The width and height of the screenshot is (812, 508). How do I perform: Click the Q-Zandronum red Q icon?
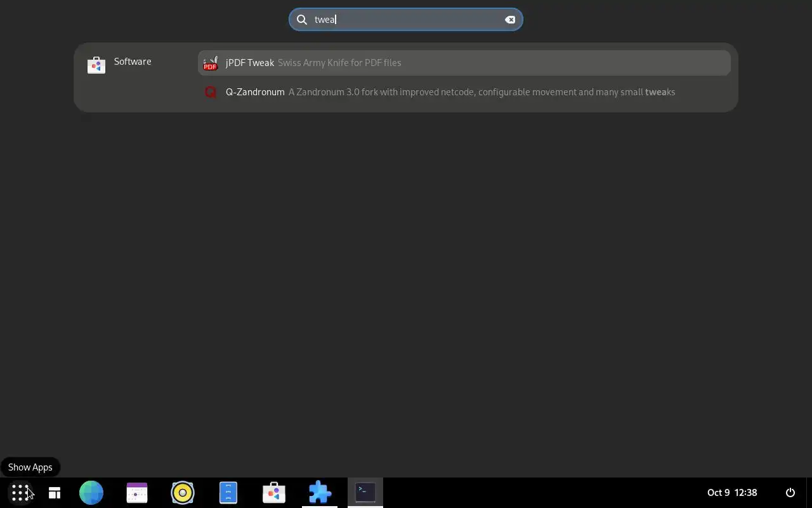pyautogui.click(x=211, y=92)
